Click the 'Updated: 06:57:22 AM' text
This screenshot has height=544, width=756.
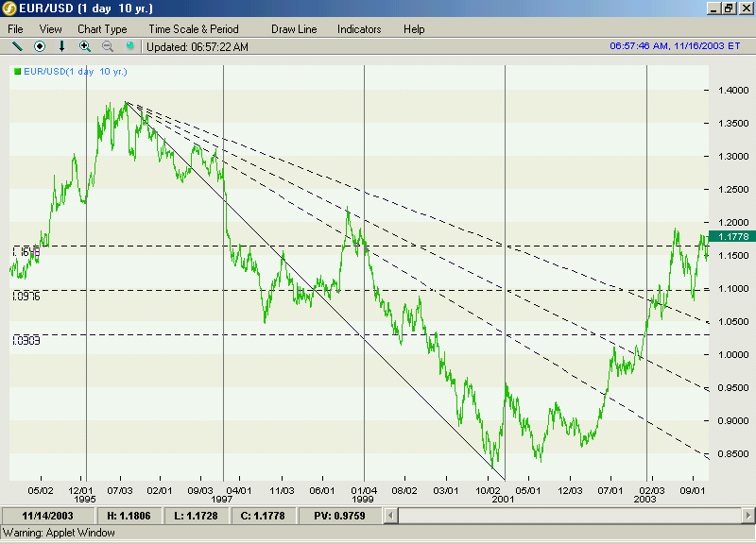tap(198, 46)
